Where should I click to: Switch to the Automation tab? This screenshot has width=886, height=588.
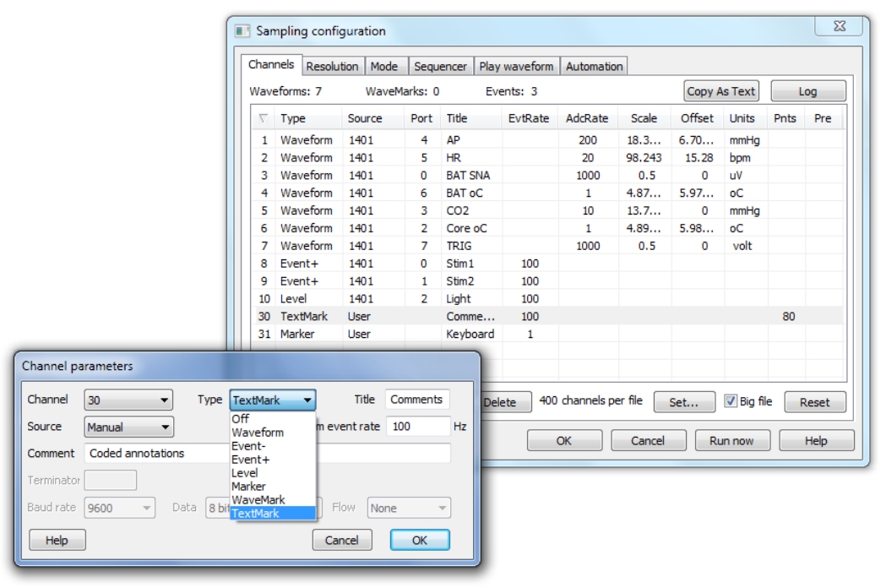point(595,66)
